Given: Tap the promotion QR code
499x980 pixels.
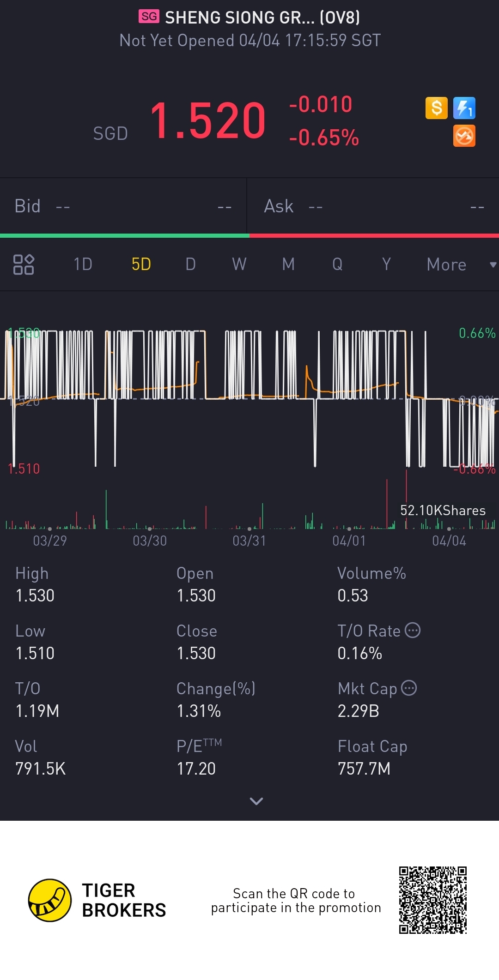Looking at the screenshot, I should point(433,900).
